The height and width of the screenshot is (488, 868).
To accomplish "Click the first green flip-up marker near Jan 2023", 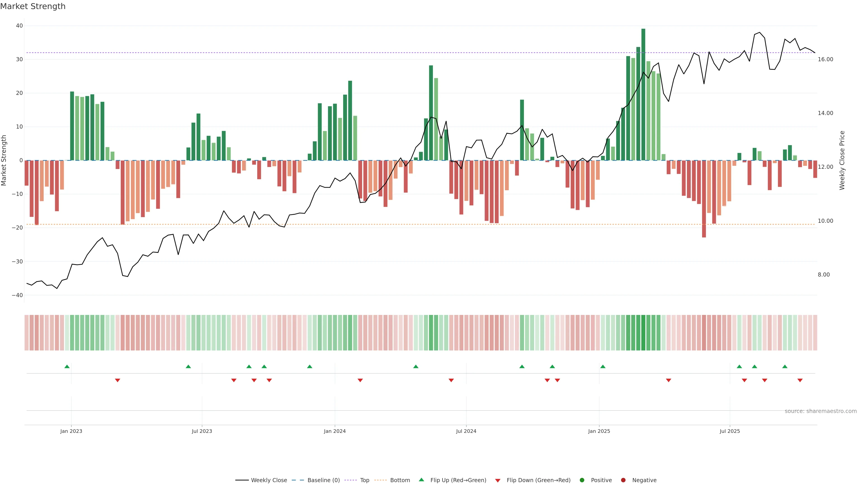I will [67, 366].
